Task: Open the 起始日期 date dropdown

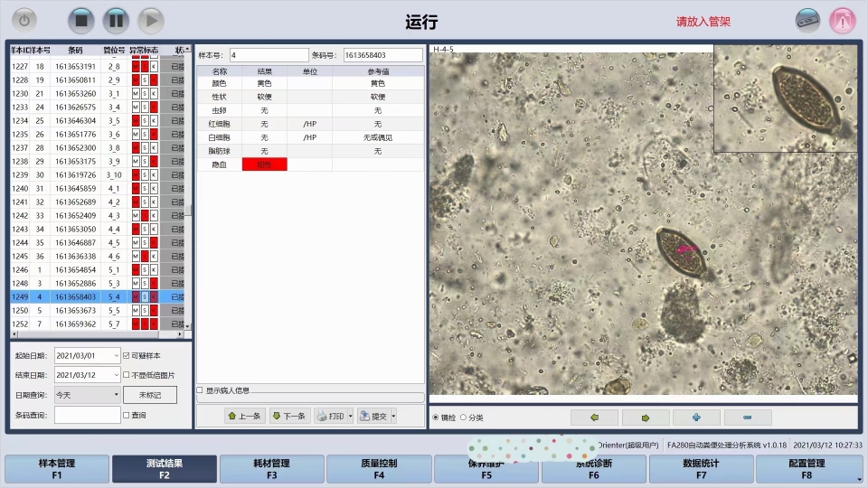Action: coord(117,355)
